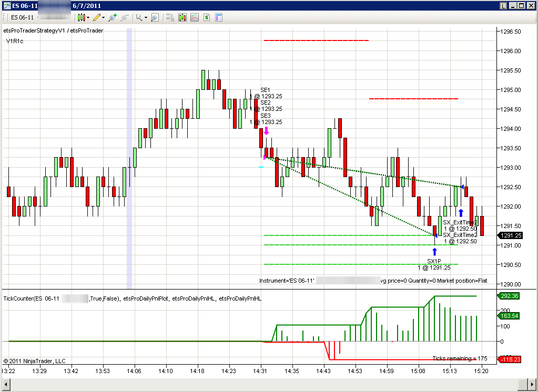
Task: Expand the drawing tools dropdown arrow
Action: [x=103, y=17]
